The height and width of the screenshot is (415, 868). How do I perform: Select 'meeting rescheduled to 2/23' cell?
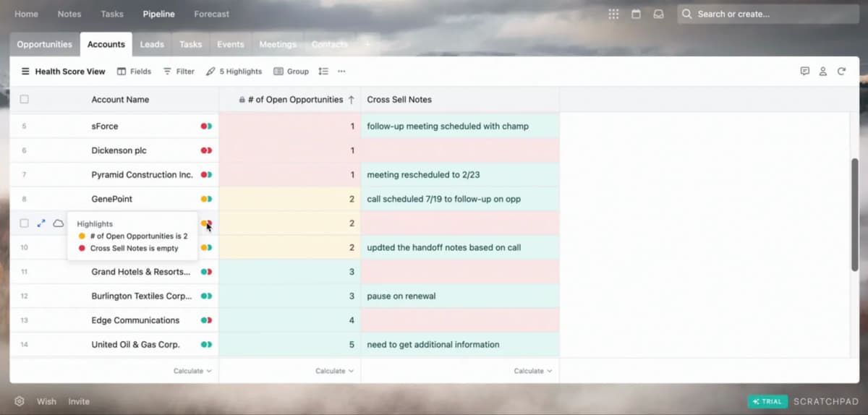click(x=460, y=175)
